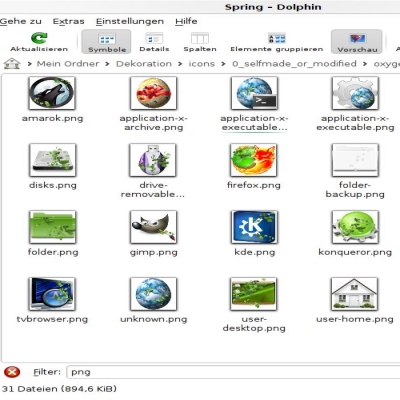400x400 pixels.
Task: Click the kde.png file name
Action: coord(254,252)
